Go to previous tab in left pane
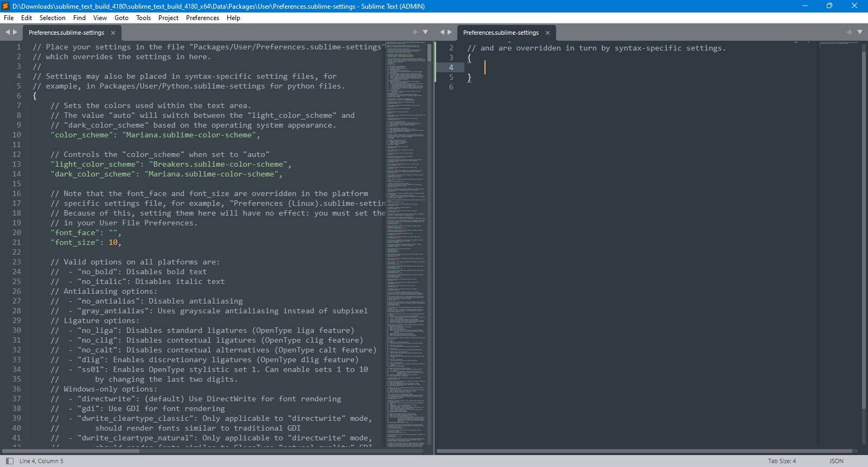The width and height of the screenshot is (868, 467). (8, 32)
